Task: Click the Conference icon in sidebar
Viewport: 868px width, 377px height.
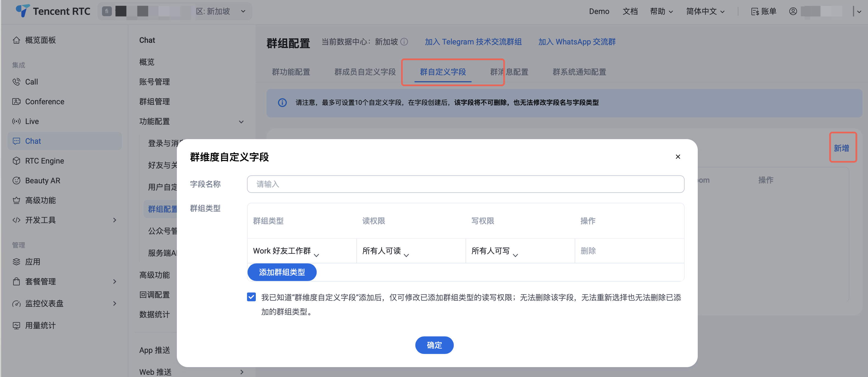Action: (x=16, y=102)
